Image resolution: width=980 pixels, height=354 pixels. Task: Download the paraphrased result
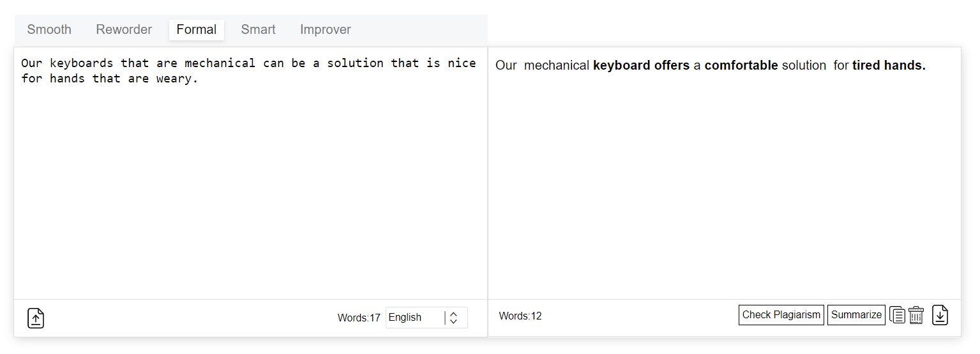click(x=940, y=315)
